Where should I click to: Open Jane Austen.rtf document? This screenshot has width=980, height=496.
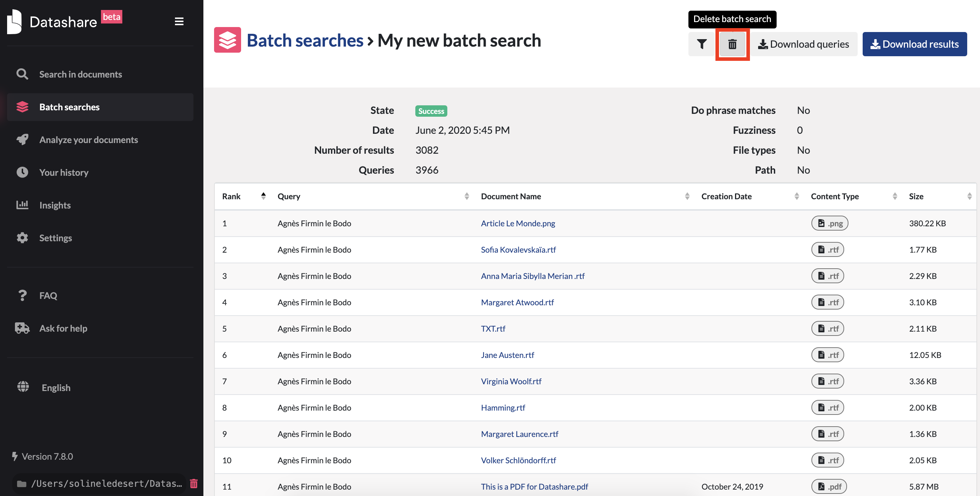coord(507,355)
